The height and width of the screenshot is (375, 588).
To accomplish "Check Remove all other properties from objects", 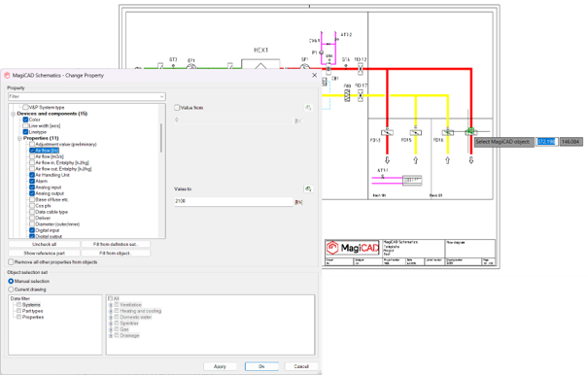I will point(11,262).
